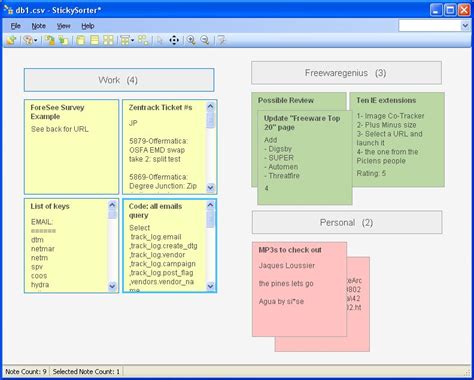Select the pointer selection tool
The height and width of the screenshot is (380, 474).
point(160,40)
